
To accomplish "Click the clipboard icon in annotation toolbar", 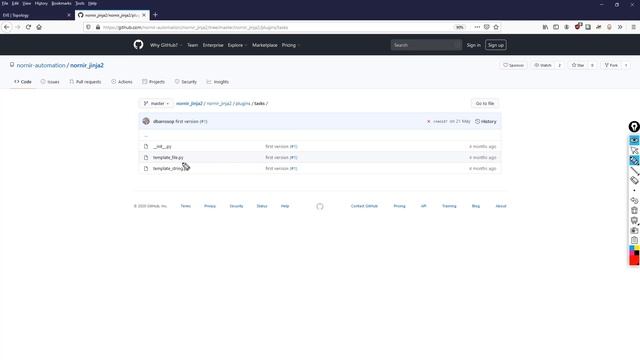I will pos(634,240).
